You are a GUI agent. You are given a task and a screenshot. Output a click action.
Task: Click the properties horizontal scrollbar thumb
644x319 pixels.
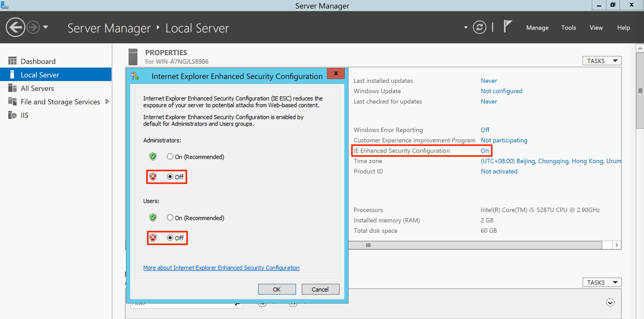pos(475,245)
